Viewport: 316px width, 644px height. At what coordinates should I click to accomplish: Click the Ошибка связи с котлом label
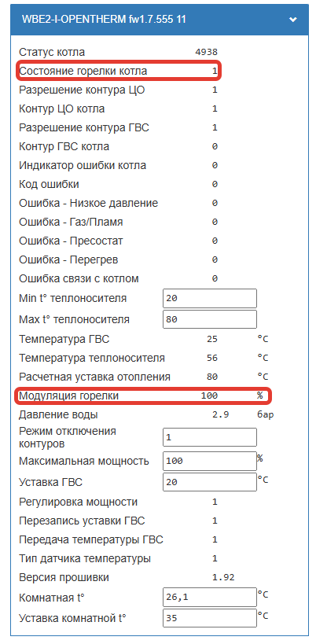(x=79, y=278)
